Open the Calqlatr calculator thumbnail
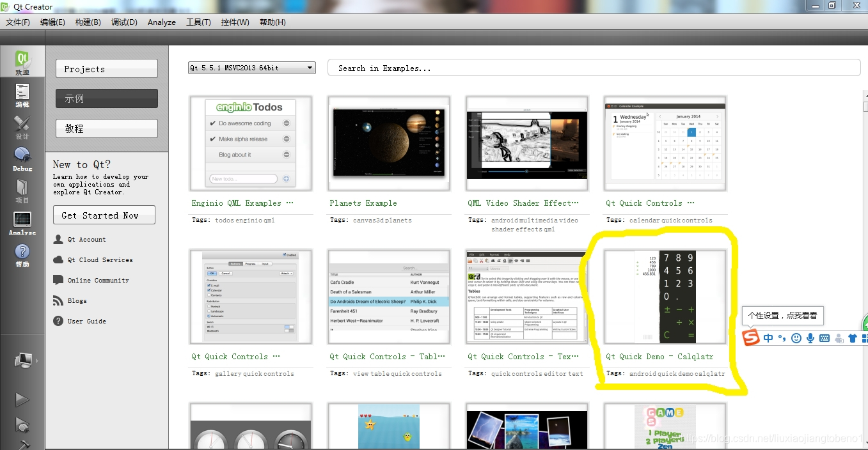Image resolution: width=868 pixels, height=450 pixels. (665, 297)
